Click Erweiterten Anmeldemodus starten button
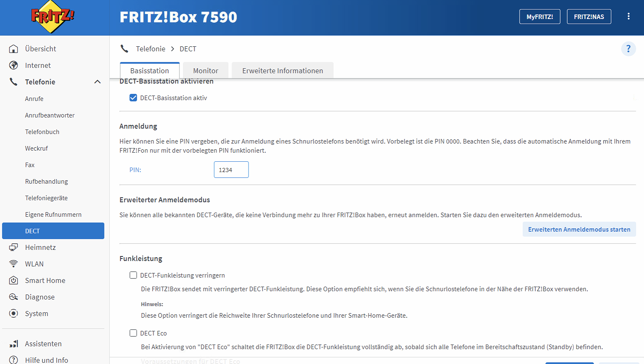The image size is (644, 364). 579,230
